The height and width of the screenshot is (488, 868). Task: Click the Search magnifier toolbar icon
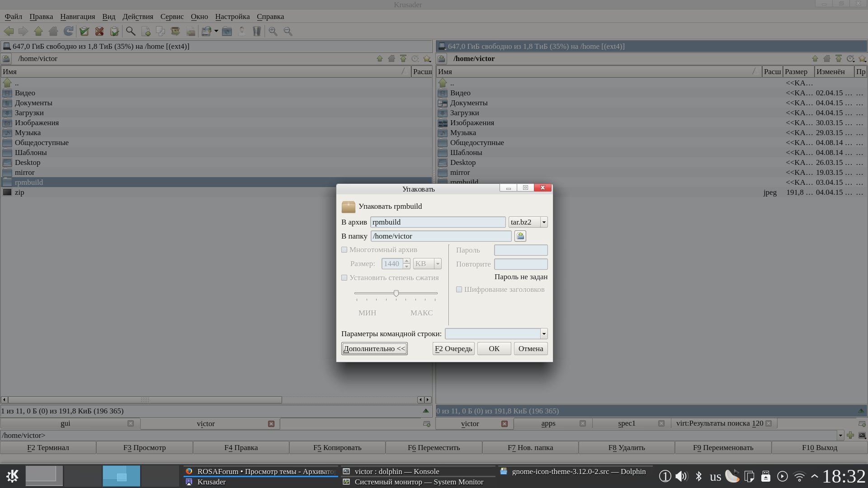(x=131, y=31)
